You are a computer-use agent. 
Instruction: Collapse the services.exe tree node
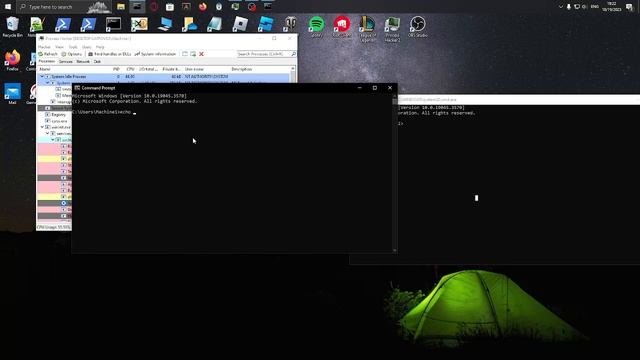(x=47, y=133)
